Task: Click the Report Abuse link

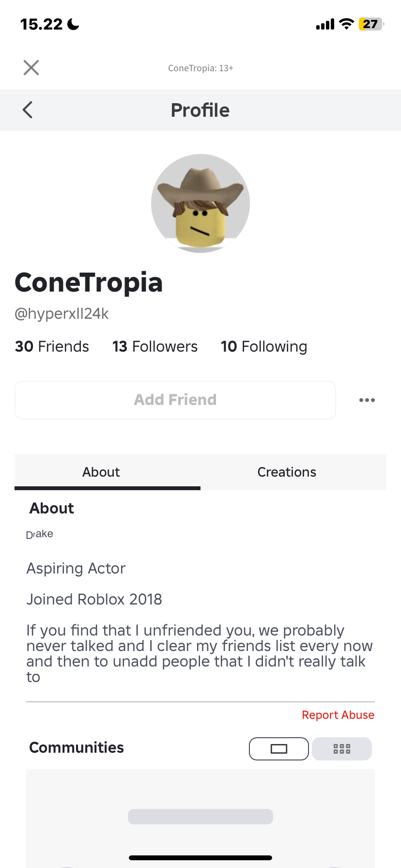Action: click(x=338, y=715)
